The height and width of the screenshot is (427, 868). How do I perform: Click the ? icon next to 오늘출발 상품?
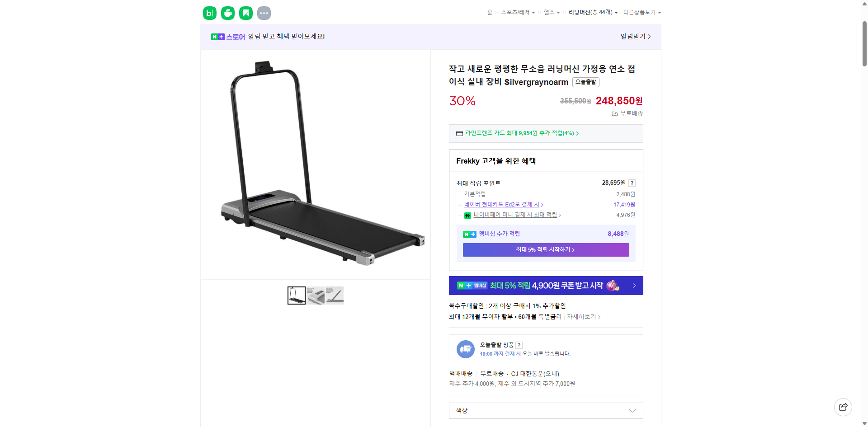[519, 345]
